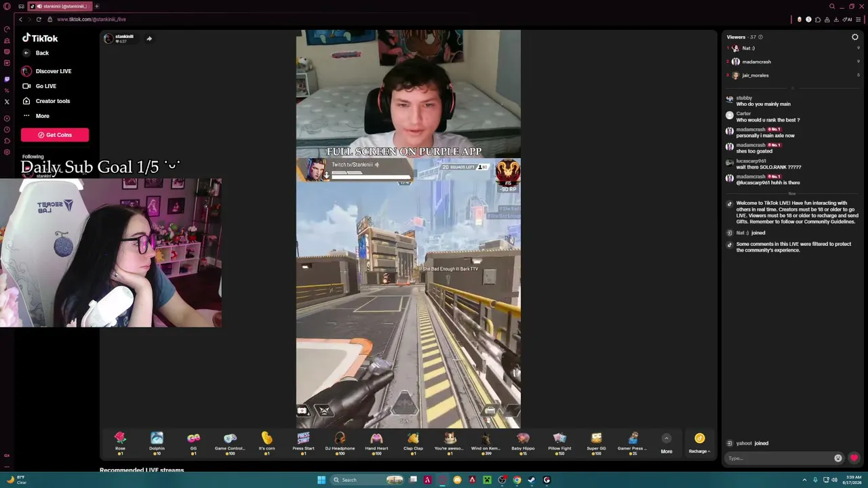Image resolution: width=868 pixels, height=488 pixels.
Task: Go back in browser history
Action: coord(20,19)
